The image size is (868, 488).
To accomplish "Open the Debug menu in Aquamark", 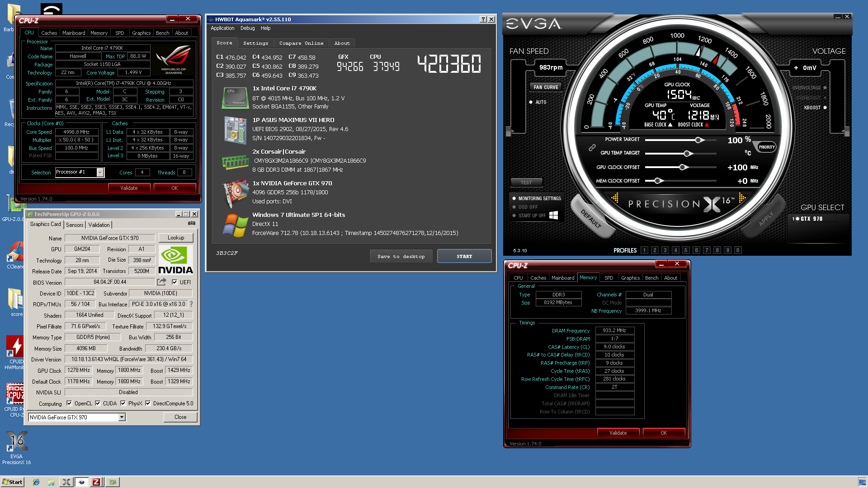I will click(247, 28).
